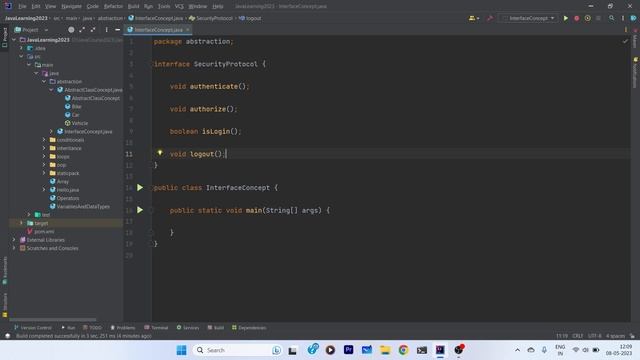
Task: Expand the loops package
Action: [x=44, y=156]
